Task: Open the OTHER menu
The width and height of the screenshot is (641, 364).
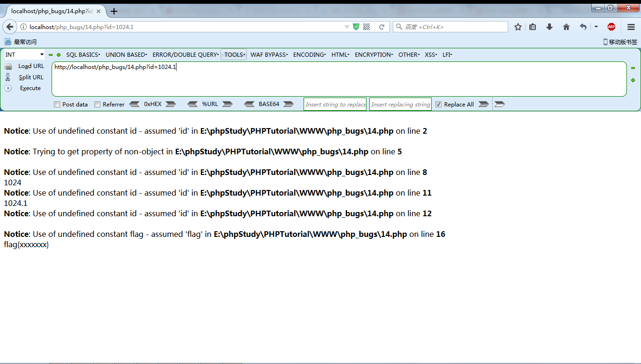Action: 409,55
